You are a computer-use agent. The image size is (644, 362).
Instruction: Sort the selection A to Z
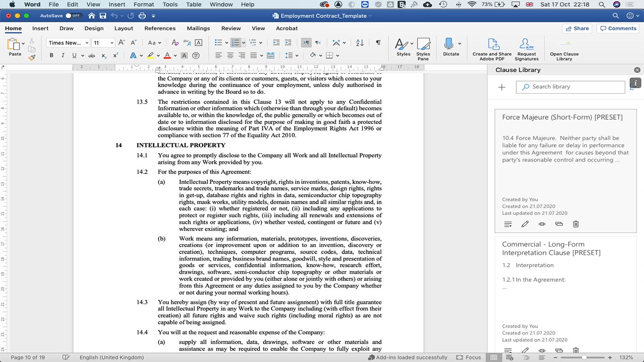click(360, 42)
